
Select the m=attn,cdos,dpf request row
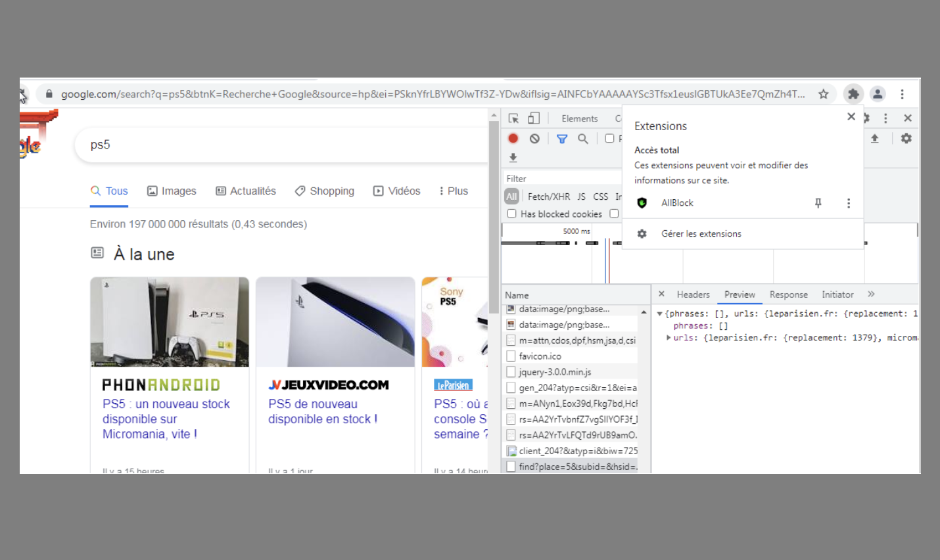(x=570, y=340)
